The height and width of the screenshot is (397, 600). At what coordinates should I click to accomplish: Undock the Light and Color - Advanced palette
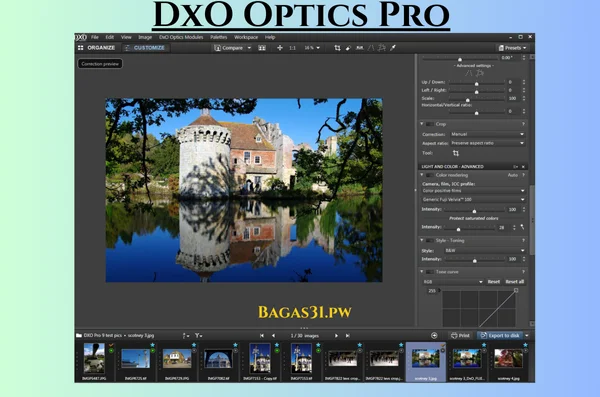click(x=515, y=167)
